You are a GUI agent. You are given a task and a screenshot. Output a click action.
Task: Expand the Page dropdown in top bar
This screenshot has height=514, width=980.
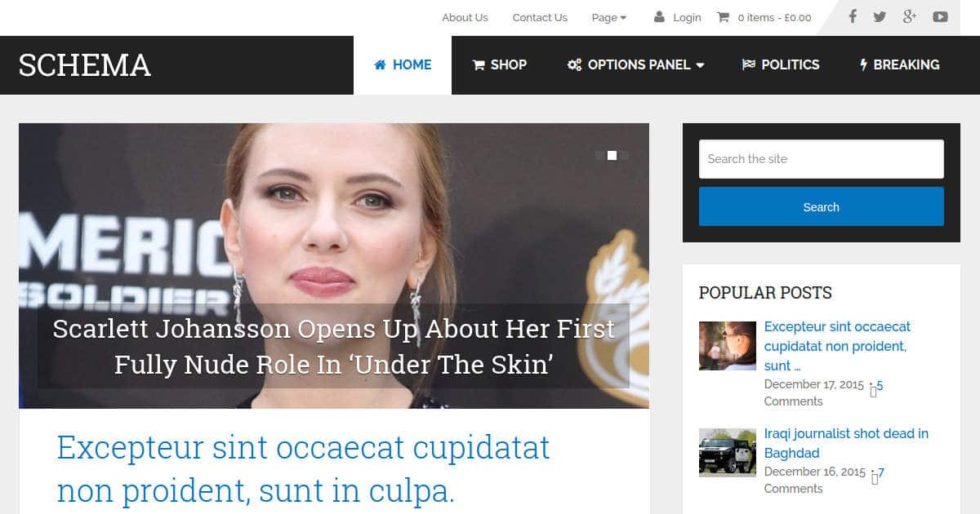coord(609,17)
